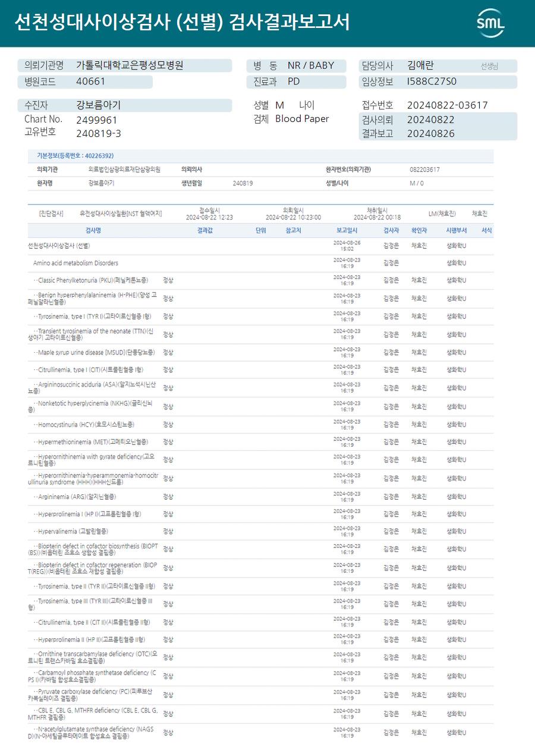Click the Argininemia (ARG) row
This screenshot has width=535, height=756.
[260, 497]
